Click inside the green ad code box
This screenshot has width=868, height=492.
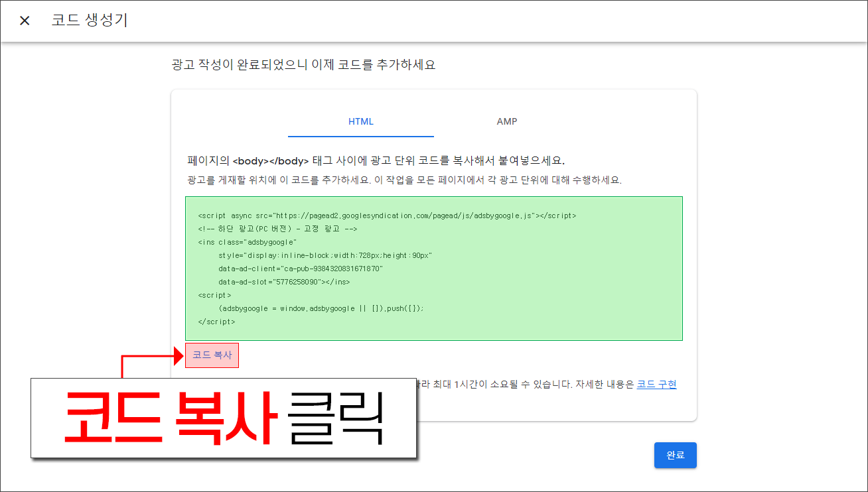pos(434,269)
